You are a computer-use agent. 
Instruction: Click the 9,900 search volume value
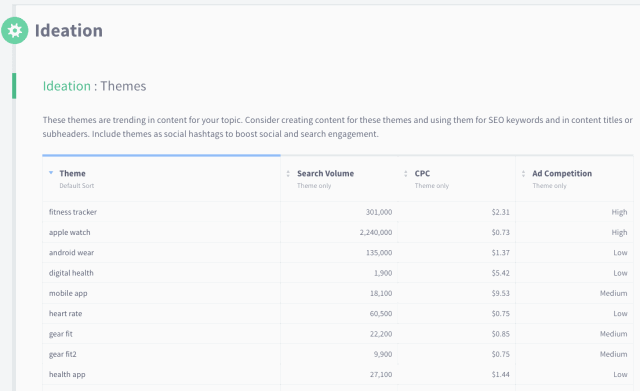pyautogui.click(x=383, y=354)
